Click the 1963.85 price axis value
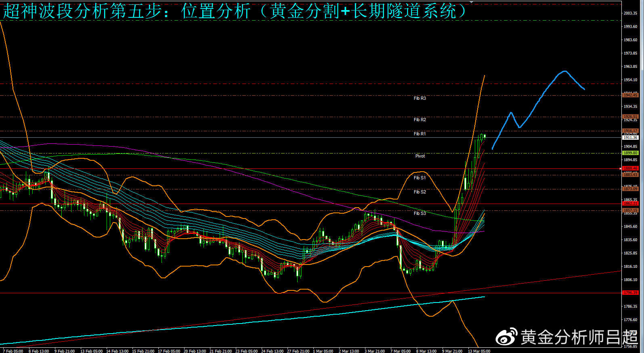Image resolution: width=644 pixels, height=353 pixels. click(630, 67)
